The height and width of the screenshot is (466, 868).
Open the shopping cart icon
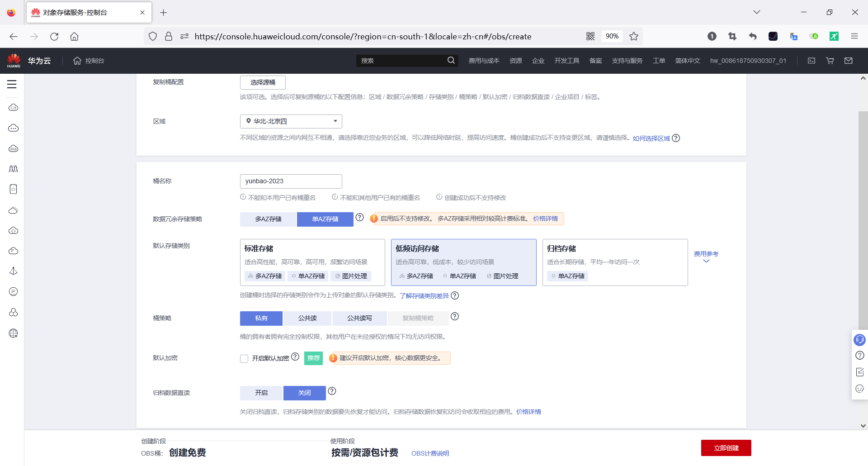pos(830,61)
